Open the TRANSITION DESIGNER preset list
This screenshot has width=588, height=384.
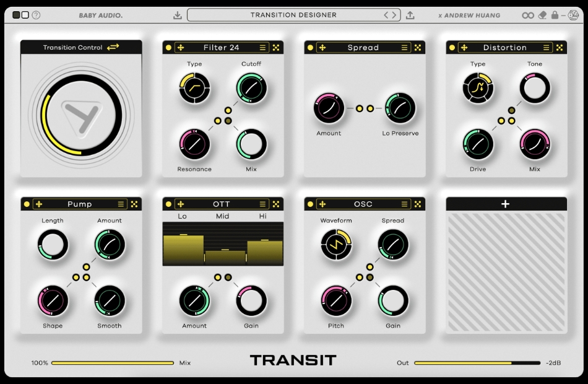click(x=293, y=15)
